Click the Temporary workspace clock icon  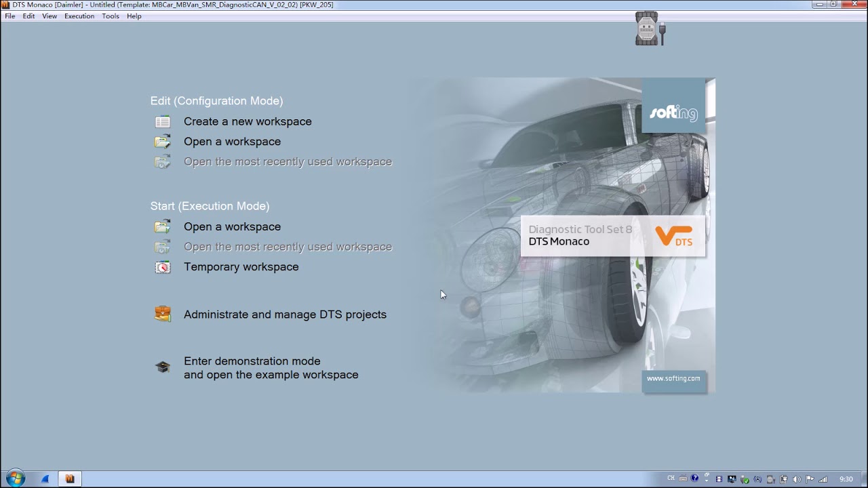(163, 267)
